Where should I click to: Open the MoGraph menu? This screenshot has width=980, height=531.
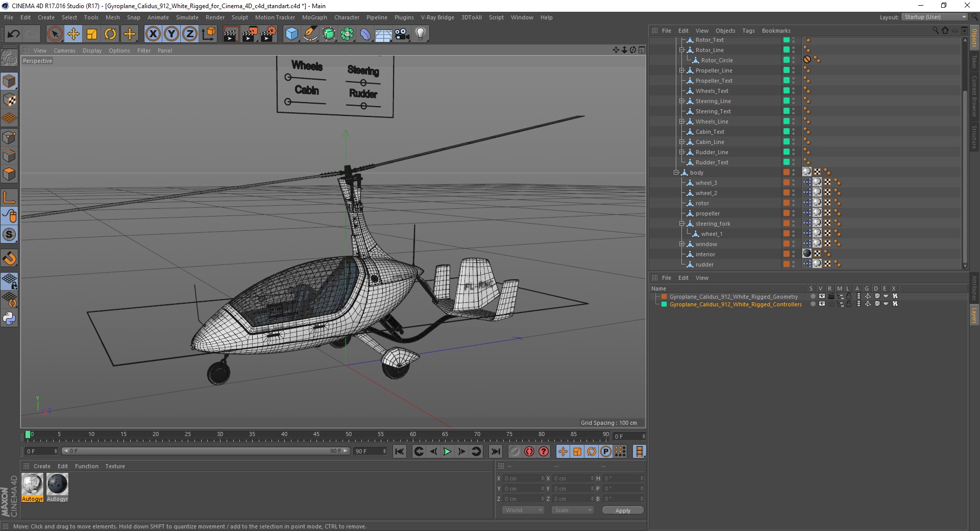point(314,17)
